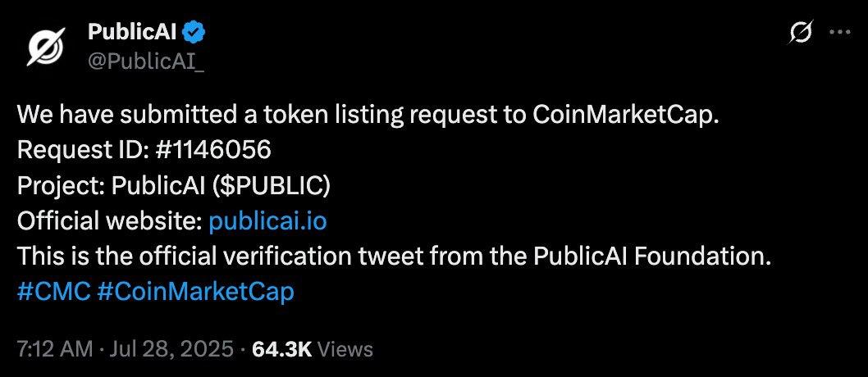Image resolution: width=868 pixels, height=377 pixels.
Task: Open the #CoinMarketCap hashtag
Action: 195,291
